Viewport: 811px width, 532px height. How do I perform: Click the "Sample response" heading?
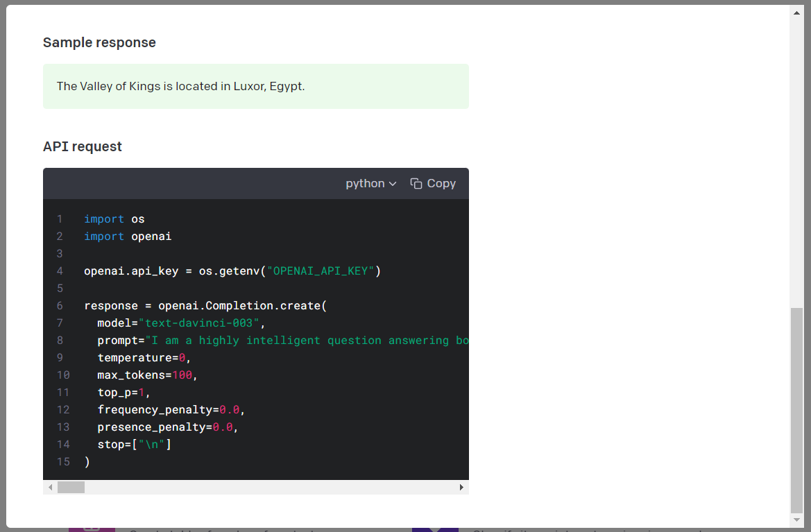coord(99,42)
